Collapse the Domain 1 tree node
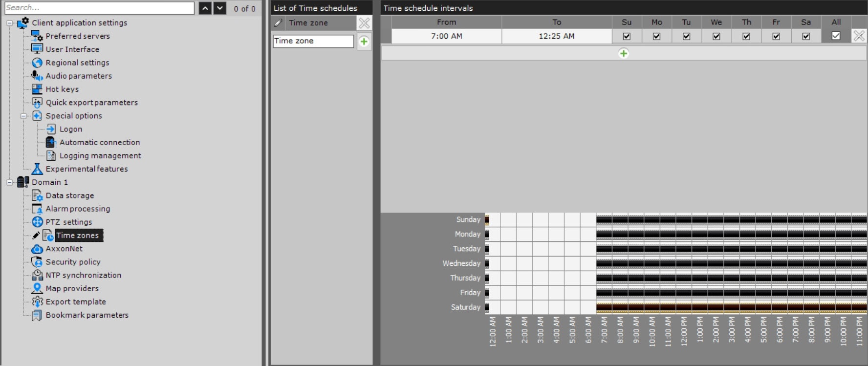The image size is (868, 366). [x=9, y=182]
